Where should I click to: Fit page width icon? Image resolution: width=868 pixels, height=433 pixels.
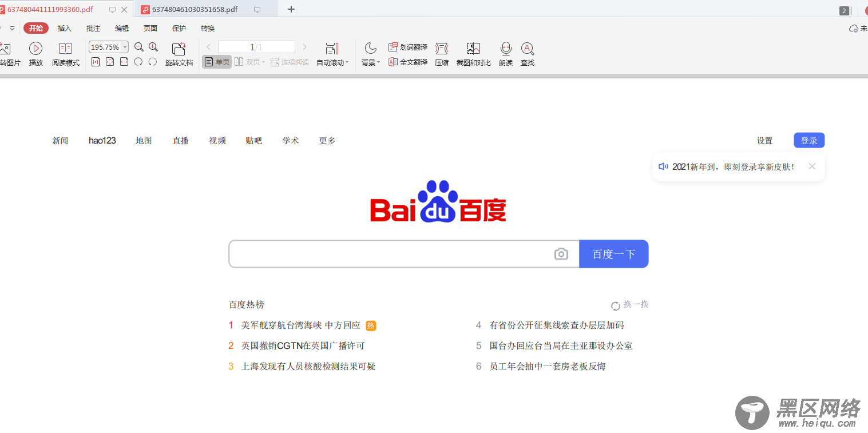click(x=124, y=62)
